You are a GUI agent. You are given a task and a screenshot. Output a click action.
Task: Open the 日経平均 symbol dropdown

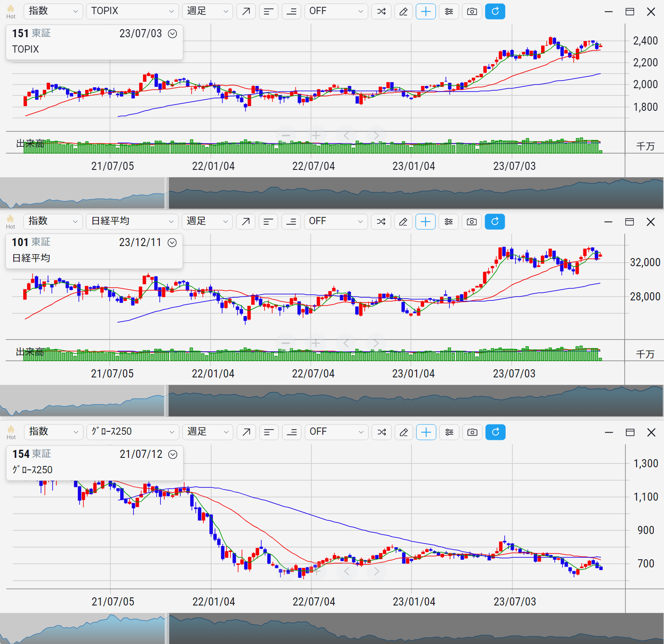pos(132,222)
